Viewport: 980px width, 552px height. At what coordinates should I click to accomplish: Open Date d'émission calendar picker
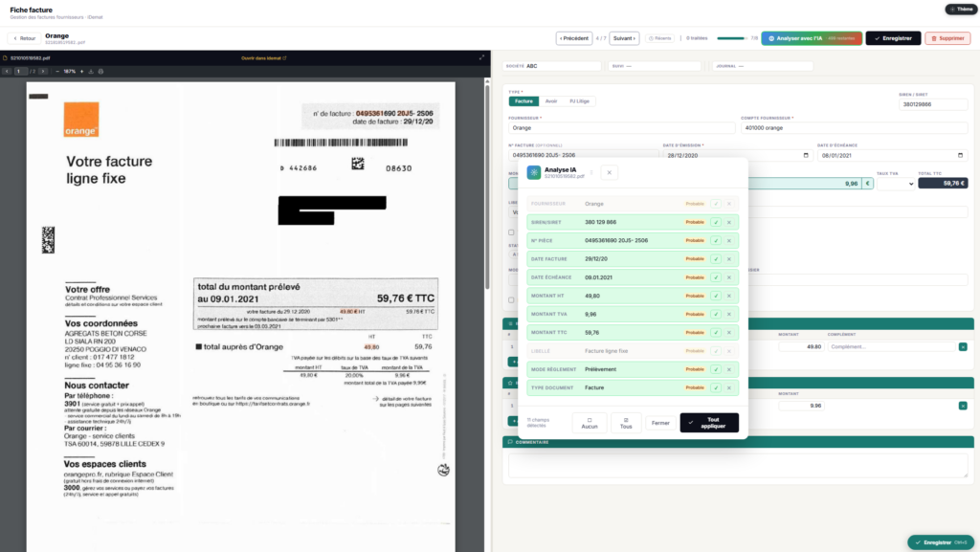click(x=806, y=156)
